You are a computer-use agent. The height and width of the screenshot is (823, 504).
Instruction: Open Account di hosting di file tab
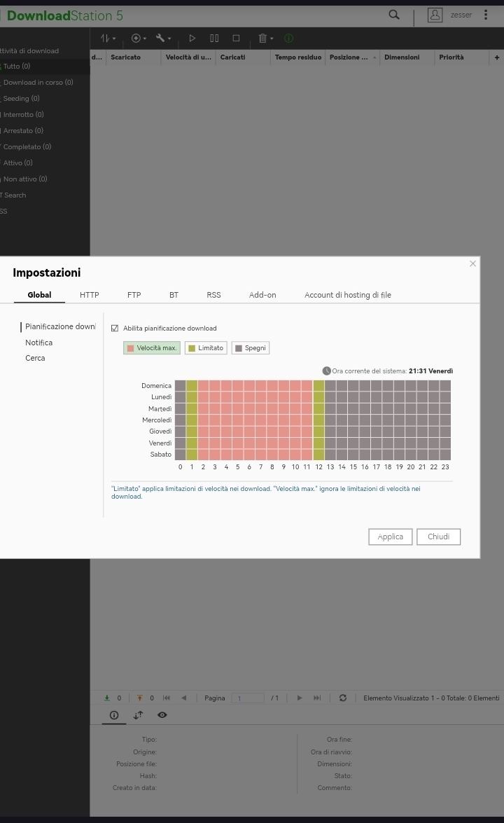[x=348, y=295]
